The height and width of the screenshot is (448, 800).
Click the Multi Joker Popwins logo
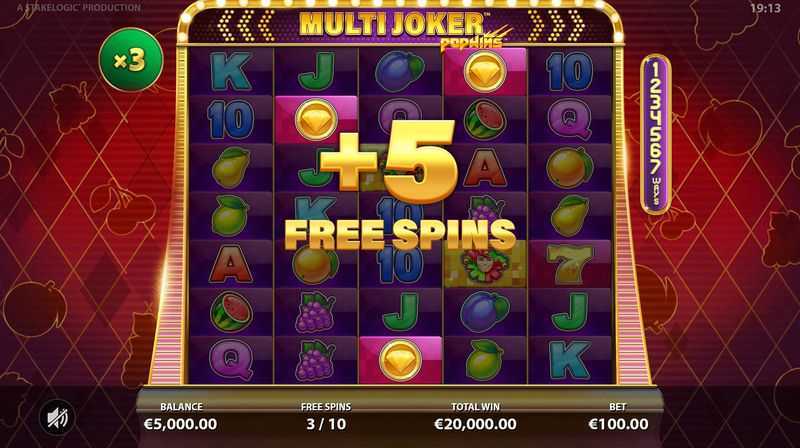coord(401,28)
